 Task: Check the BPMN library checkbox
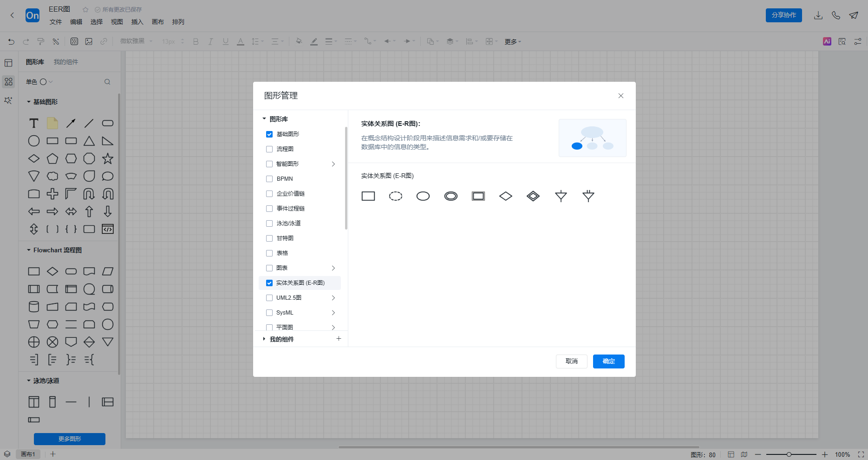pyautogui.click(x=269, y=179)
